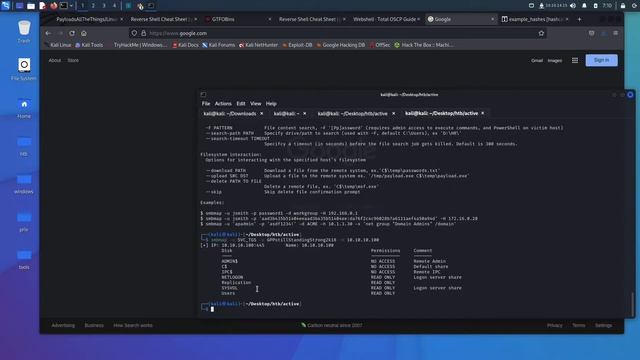Switch to Webshell Total OSCP Guide tab
Viewport: 640px width, 360px height.
tap(384, 19)
